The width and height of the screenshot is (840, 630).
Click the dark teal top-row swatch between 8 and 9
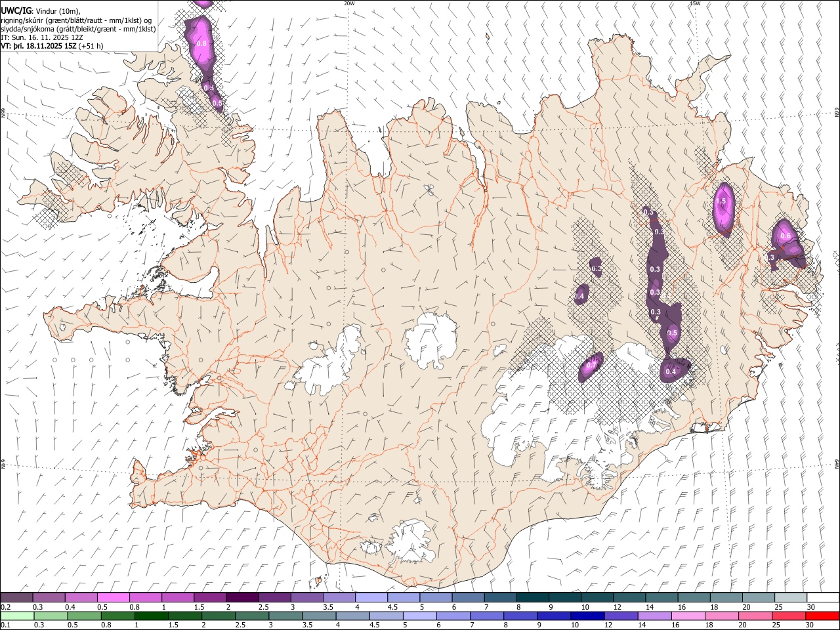[533, 597]
